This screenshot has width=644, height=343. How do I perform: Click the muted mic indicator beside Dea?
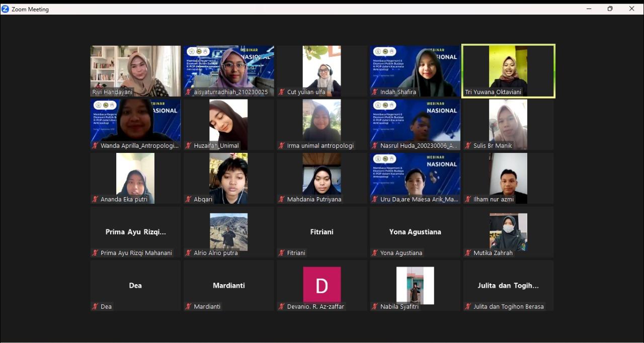tap(95, 306)
